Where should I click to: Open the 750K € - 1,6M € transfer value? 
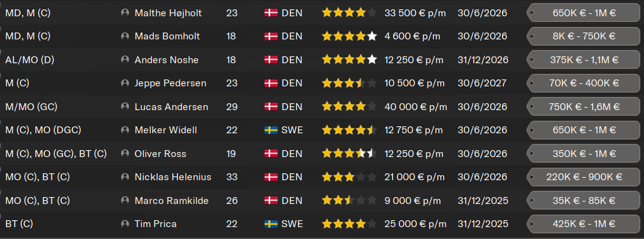click(583, 106)
